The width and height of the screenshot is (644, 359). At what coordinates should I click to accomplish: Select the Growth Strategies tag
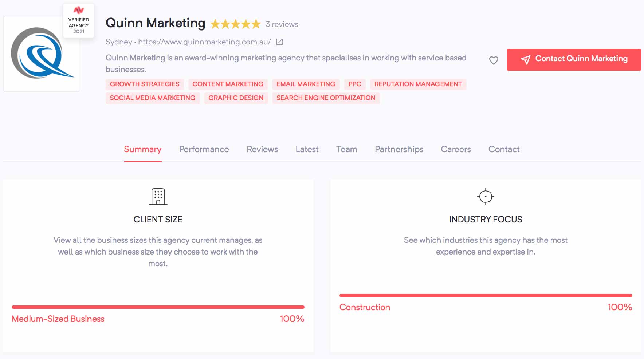click(145, 84)
